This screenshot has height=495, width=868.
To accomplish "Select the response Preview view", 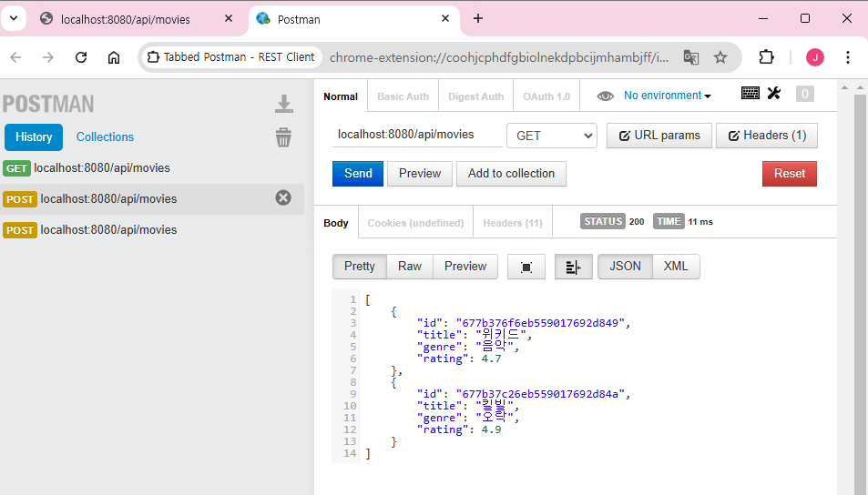I will pos(465,267).
